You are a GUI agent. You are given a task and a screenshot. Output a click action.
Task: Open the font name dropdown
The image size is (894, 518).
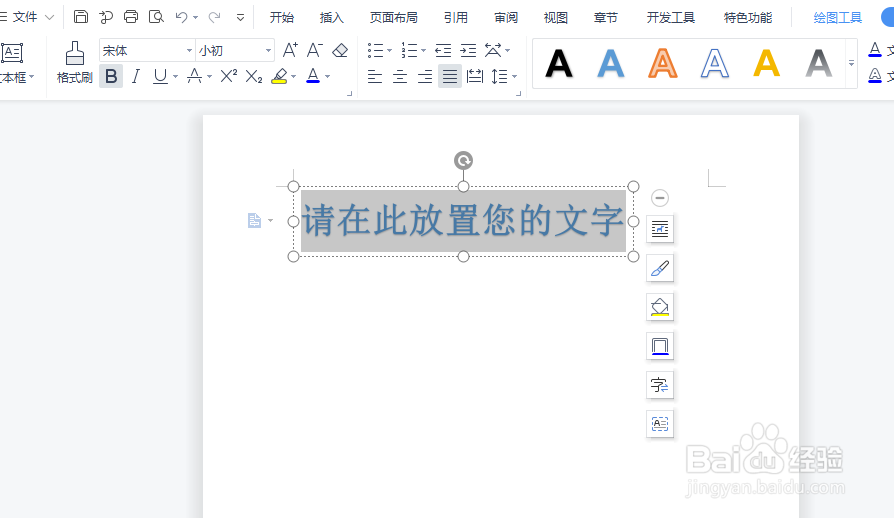point(189,51)
